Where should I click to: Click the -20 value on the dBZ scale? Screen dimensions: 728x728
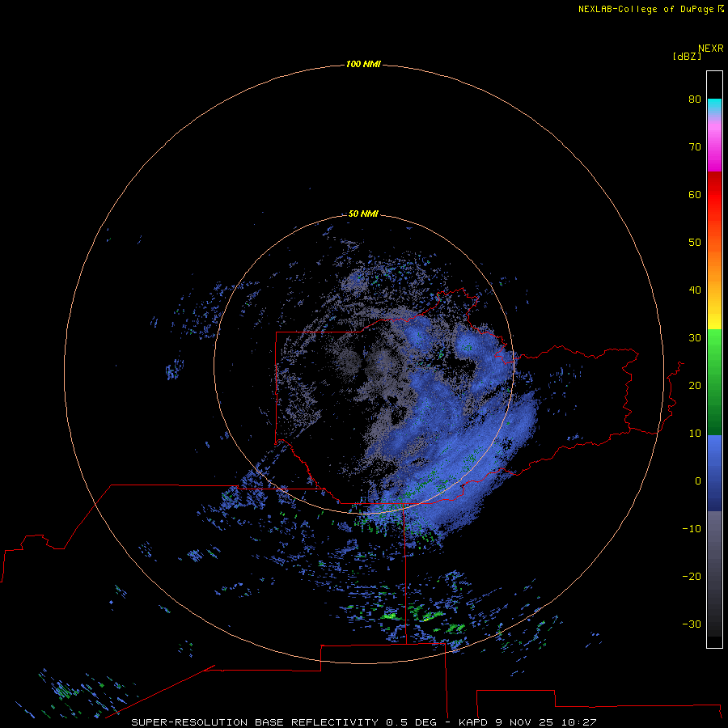click(x=692, y=576)
